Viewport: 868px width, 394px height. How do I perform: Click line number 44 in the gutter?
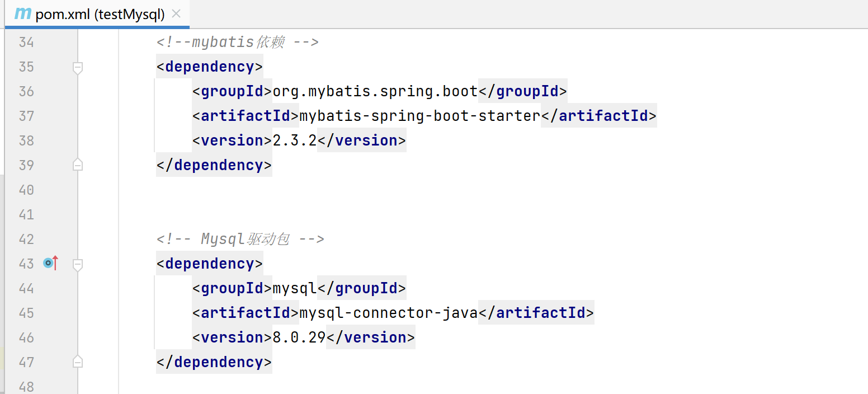(26, 288)
